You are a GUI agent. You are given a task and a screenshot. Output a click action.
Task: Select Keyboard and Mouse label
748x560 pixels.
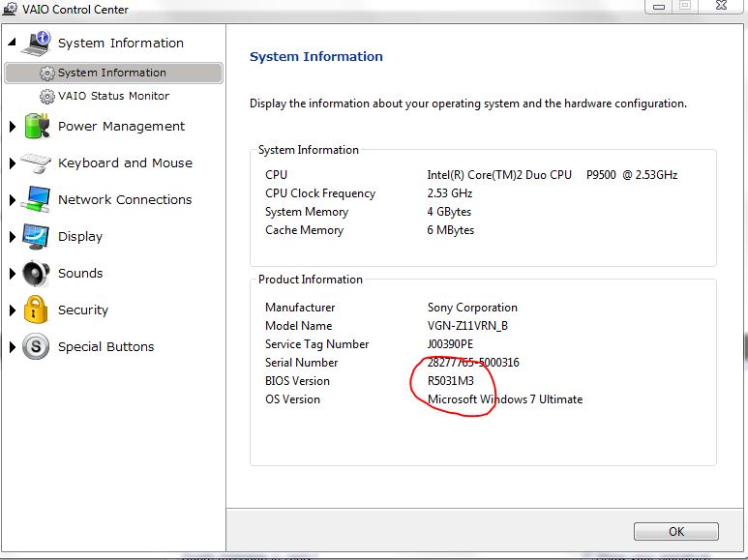coord(125,162)
